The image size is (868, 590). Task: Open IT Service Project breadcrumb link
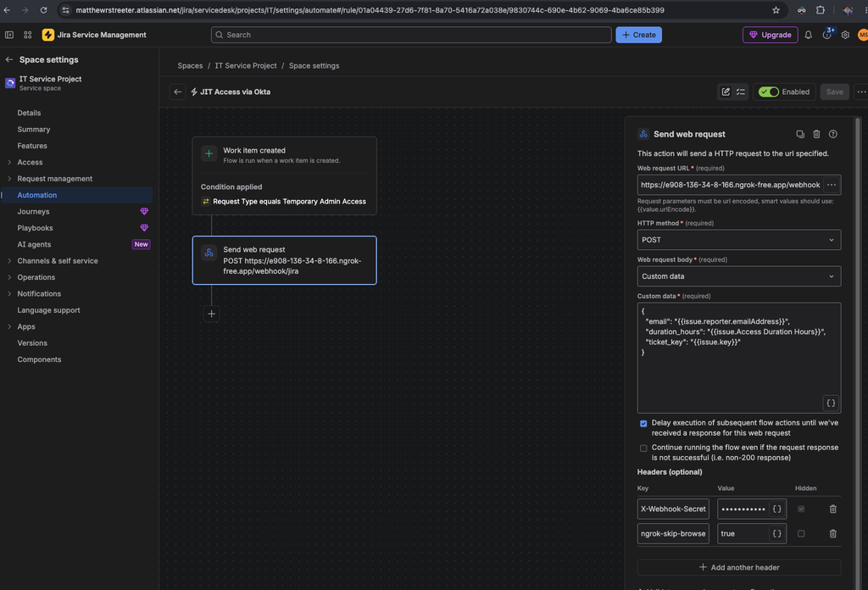(246, 66)
